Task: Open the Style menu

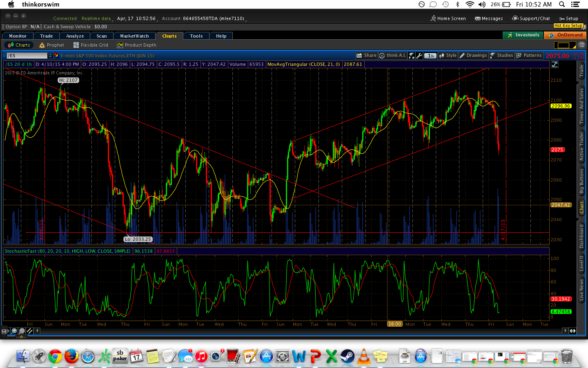Action: [448, 56]
